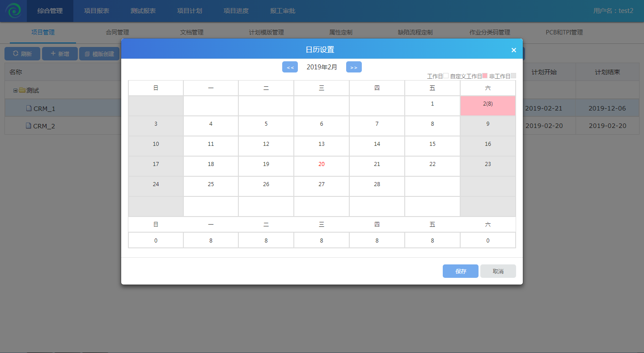The height and width of the screenshot is (353, 644).
Task: Open the 项目报表 menu
Action: [x=97, y=11]
